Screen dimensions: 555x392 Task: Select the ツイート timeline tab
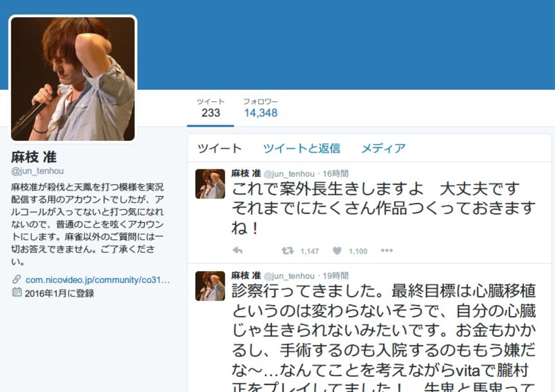coord(220,148)
